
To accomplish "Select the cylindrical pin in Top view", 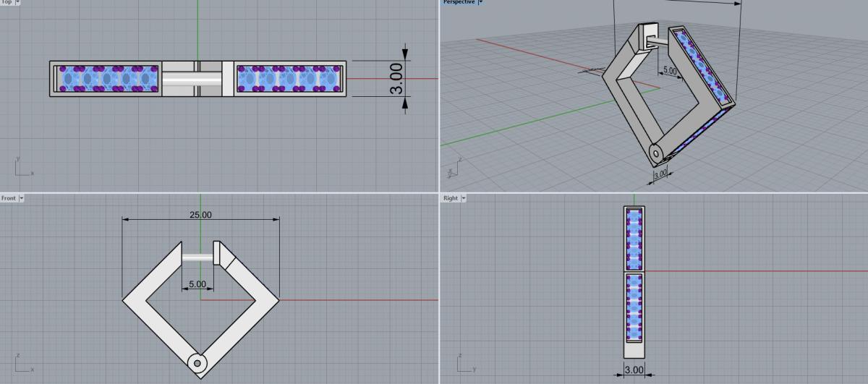I will pos(191,78).
